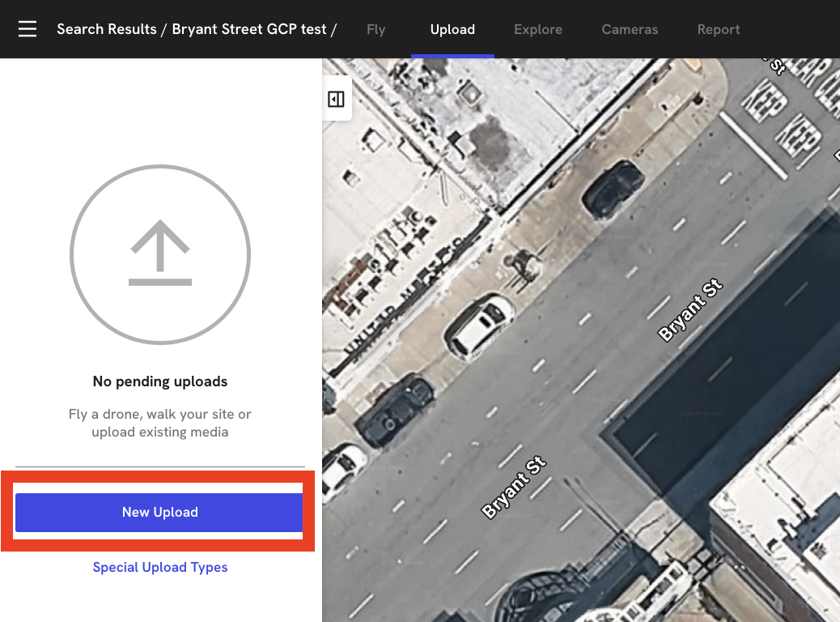
Task: Click the circular upload arrow icon
Action: [160, 255]
